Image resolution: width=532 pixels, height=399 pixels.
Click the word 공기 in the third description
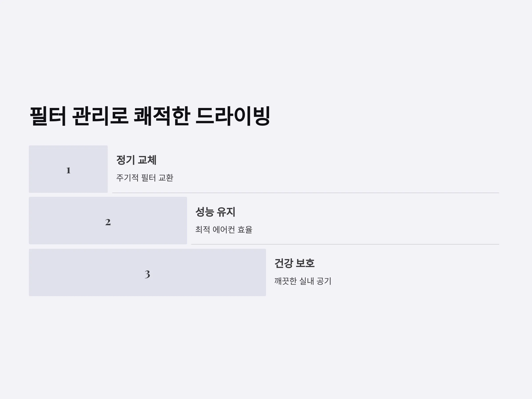(324, 281)
